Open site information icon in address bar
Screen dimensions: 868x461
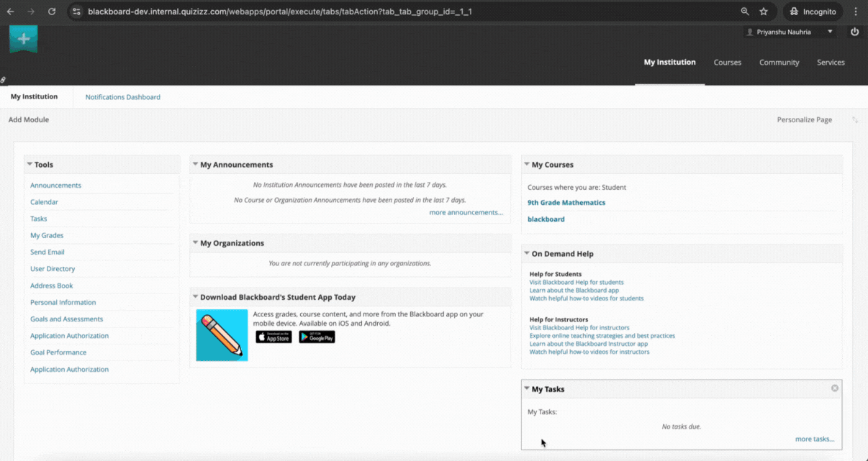pos(77,12)
